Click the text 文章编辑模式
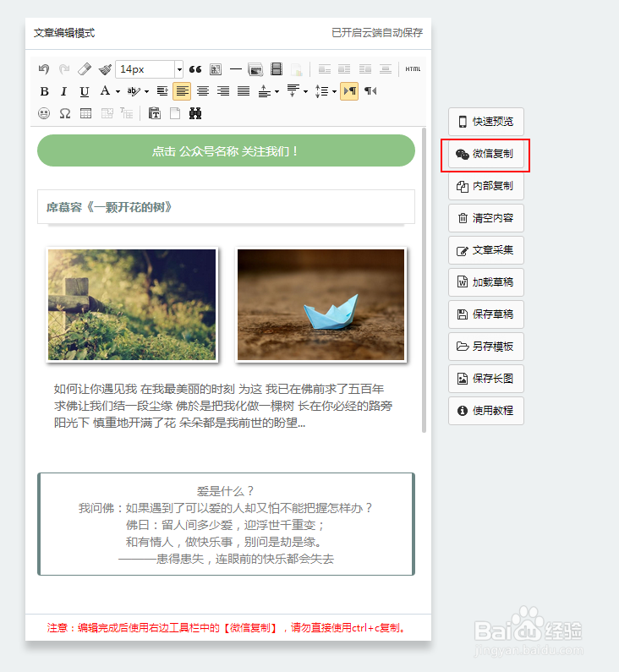619x672 pixels. 64,33
